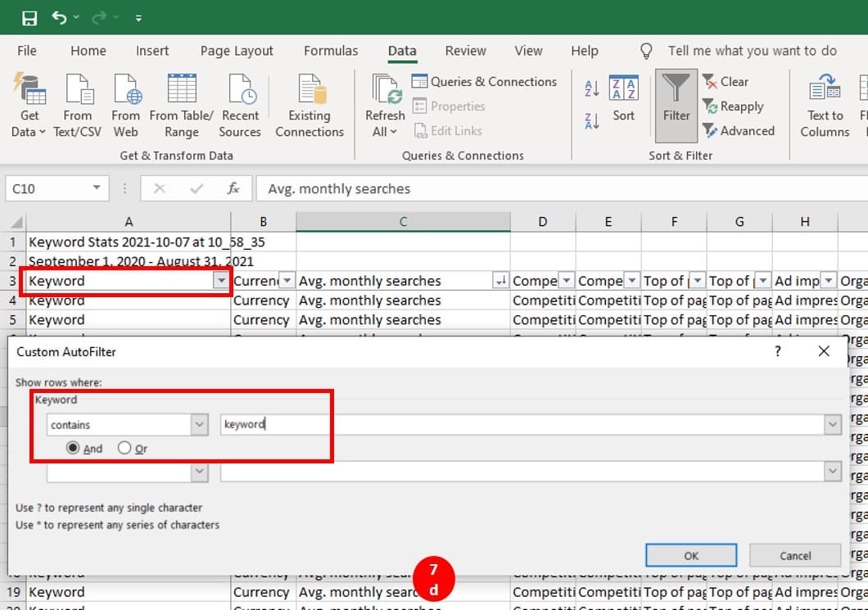Click the Redo arrow icon
Screen dimensions: 868x610
tap(99, 18)
